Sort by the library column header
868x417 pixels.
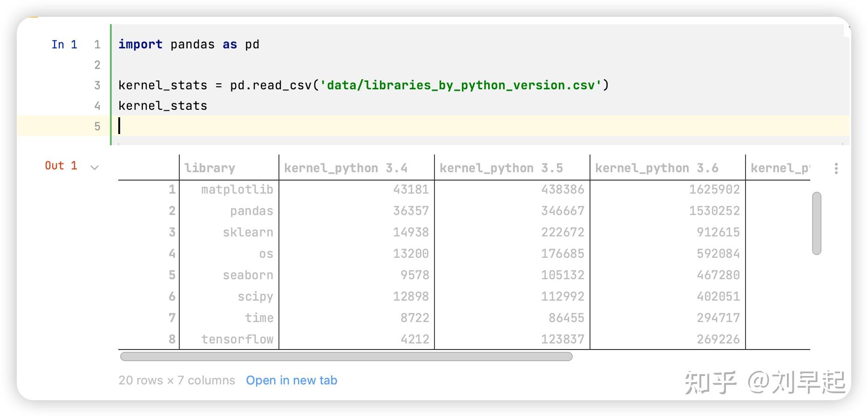210,168
